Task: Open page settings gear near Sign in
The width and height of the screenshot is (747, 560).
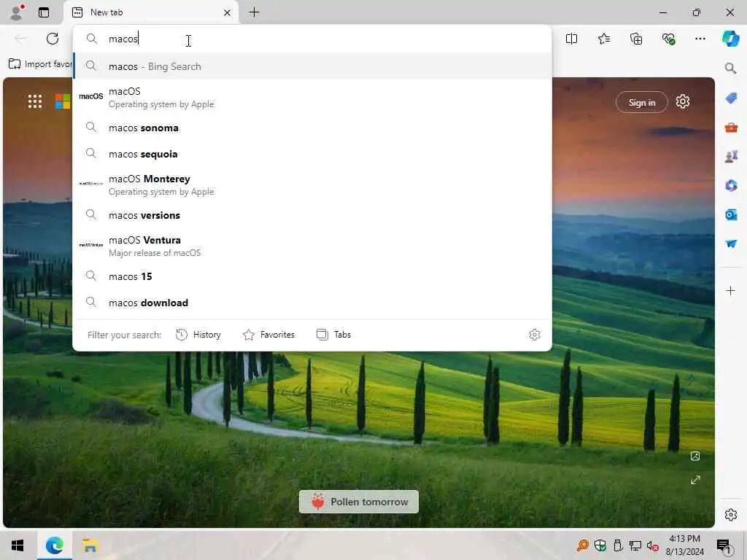Action: click(683, 101)
